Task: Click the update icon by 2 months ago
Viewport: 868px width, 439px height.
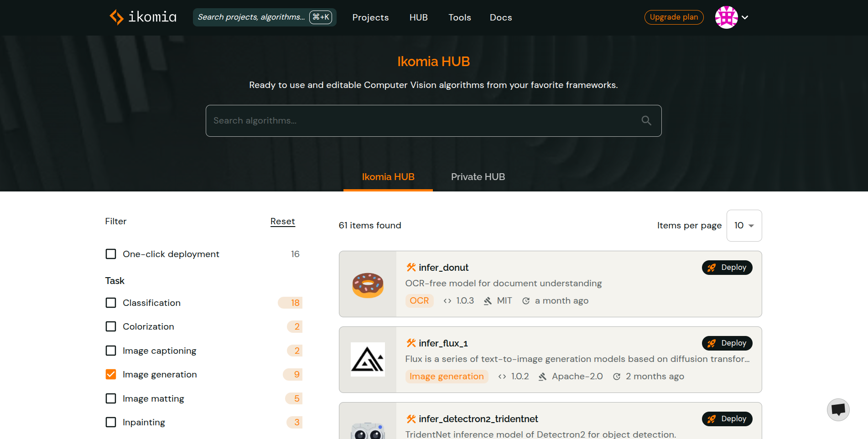Action: click(x=617, y=377)
